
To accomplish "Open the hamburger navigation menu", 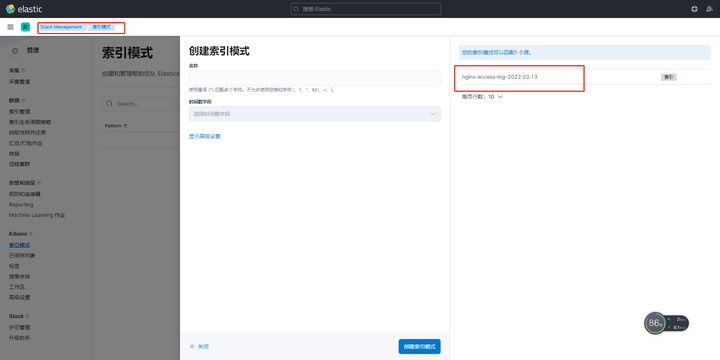I will [11, 27].
